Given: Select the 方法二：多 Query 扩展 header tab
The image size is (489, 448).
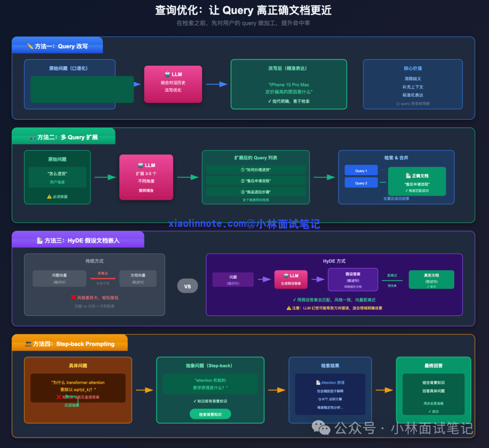Looking at the screenshot, I should click(64, 137).
